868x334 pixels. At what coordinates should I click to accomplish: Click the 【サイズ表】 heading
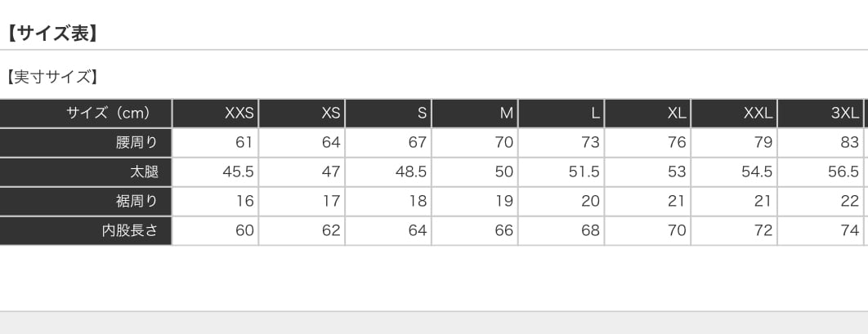[x=53, y=33]
